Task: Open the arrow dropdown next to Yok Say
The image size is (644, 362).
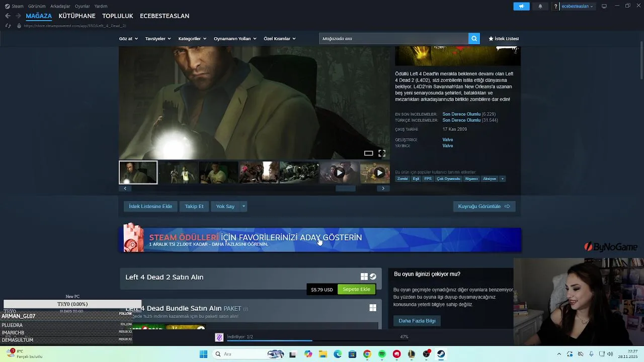Action: 244,206
